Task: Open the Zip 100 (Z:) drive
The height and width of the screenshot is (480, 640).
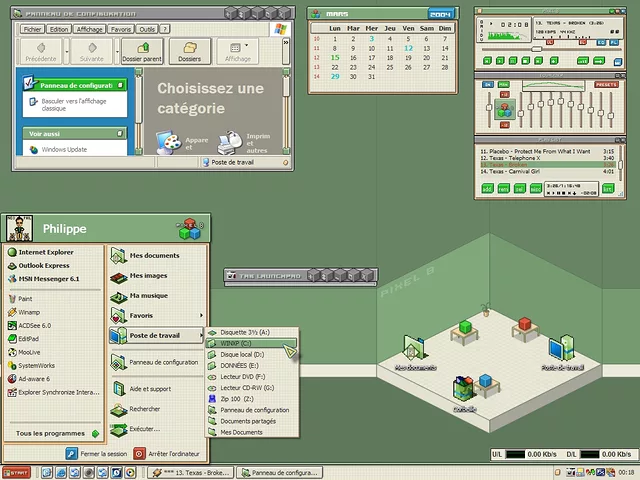Action: click(x=237, y=399)
